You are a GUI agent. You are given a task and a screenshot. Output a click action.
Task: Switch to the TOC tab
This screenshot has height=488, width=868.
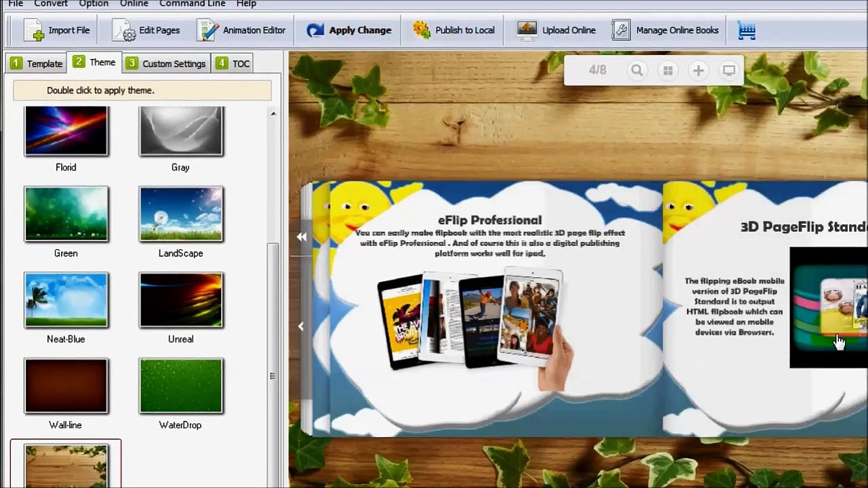tap(233, 64)
